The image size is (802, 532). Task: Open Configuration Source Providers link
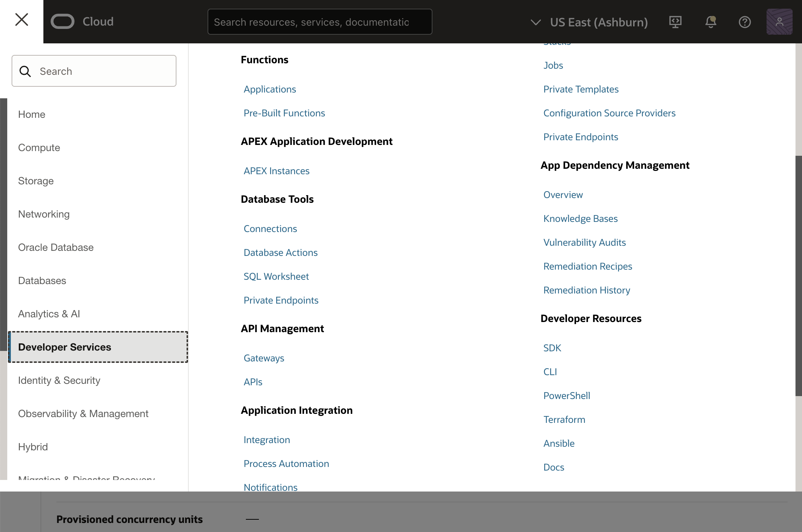(x=609, y=113)
